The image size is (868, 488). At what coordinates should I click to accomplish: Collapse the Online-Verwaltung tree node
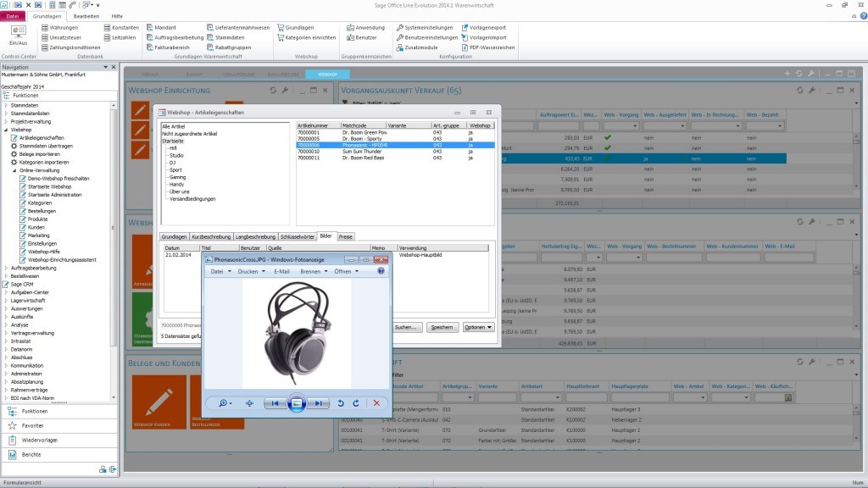coord(14,170)
